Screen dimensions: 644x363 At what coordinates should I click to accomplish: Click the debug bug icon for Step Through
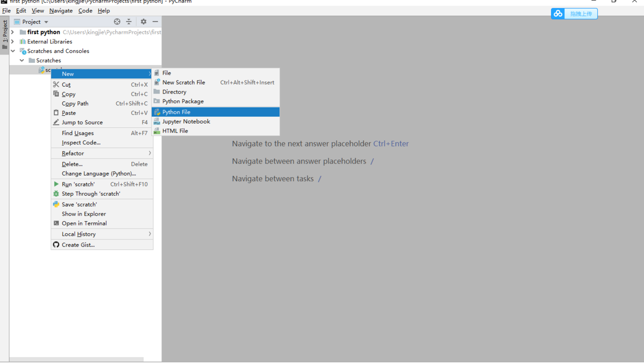tap(56, 193)
